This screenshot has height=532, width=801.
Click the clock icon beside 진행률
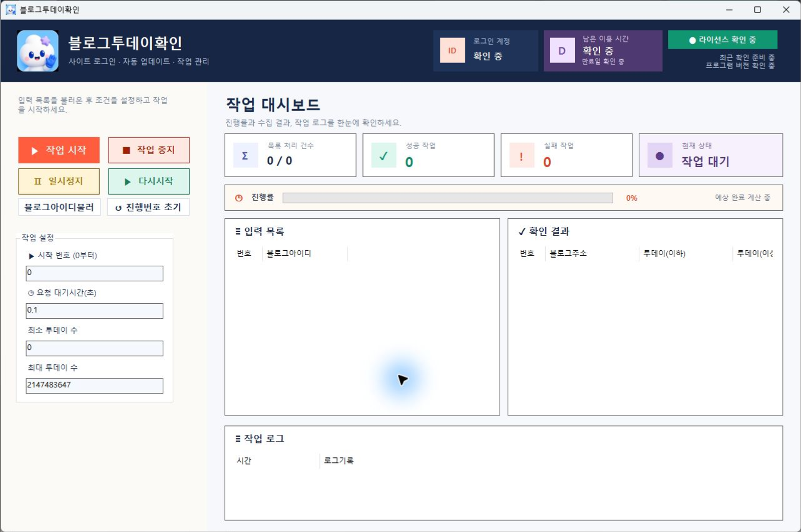tap(239, 198)
